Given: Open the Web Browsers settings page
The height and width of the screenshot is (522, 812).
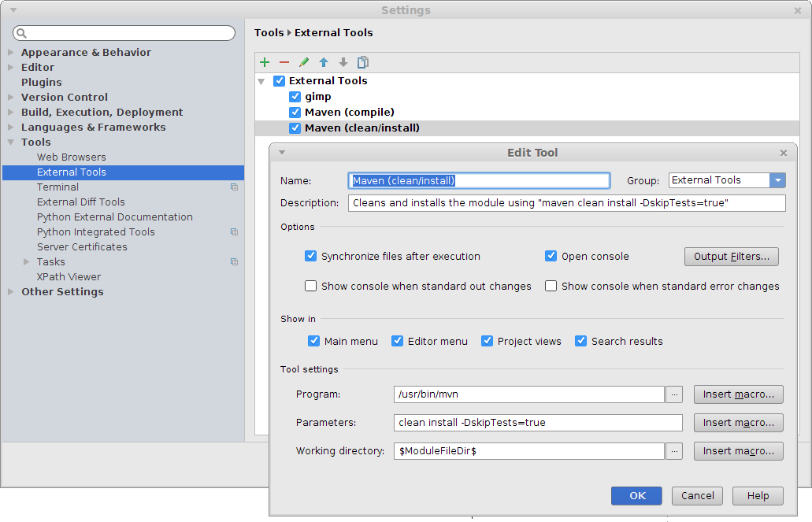Looking at the screenshot, I should pyautogui.click(x=71, y=157).
